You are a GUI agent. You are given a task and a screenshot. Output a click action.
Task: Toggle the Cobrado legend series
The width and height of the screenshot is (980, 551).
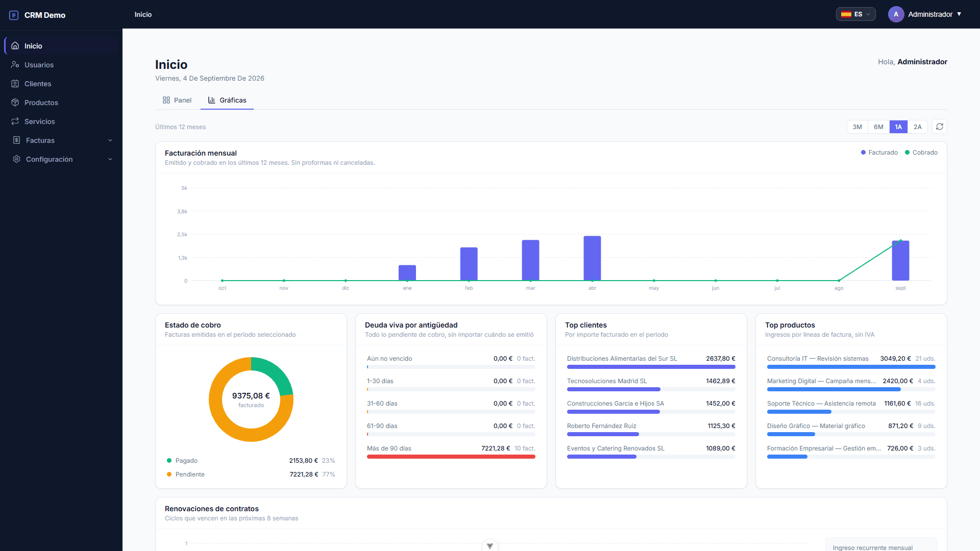921,153
